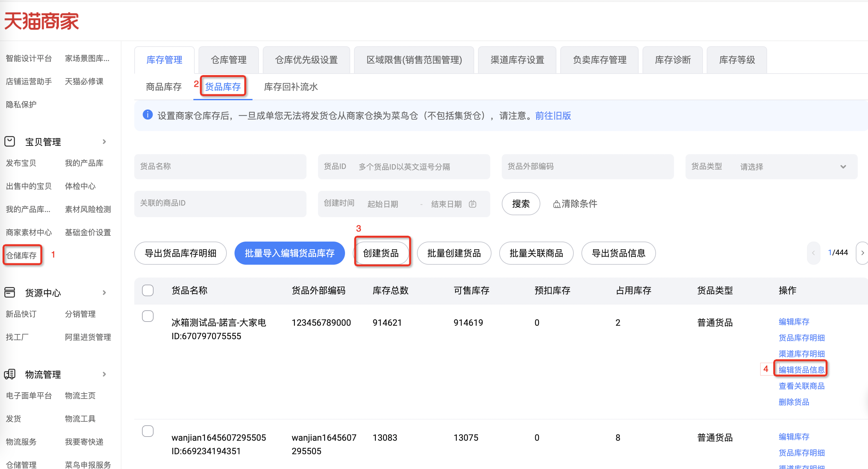The height and width of the screenshot is (469, 868).
Task: Open 智能设计平台 in sidebar
Action: 29,58
